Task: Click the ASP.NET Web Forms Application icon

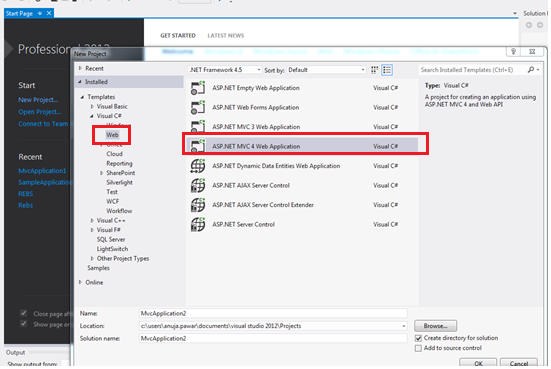Action: click(198, 107)
